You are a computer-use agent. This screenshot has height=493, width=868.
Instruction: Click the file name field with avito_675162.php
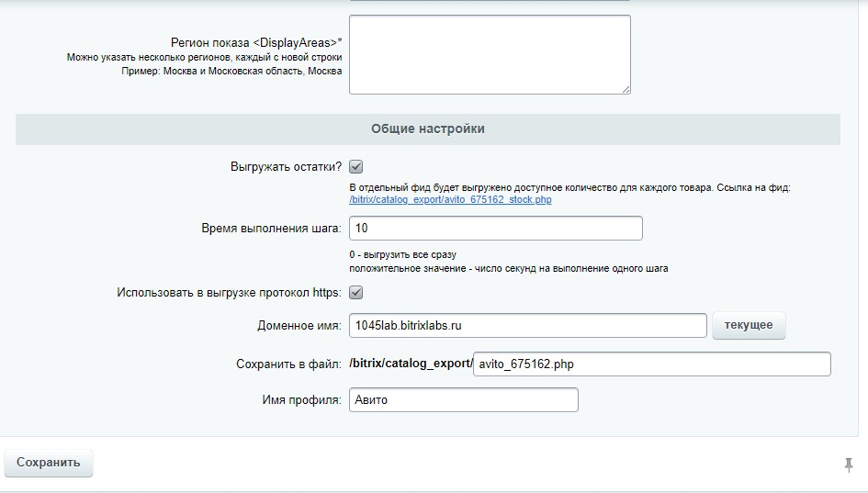pyautogui.click(x=651, y=364)
